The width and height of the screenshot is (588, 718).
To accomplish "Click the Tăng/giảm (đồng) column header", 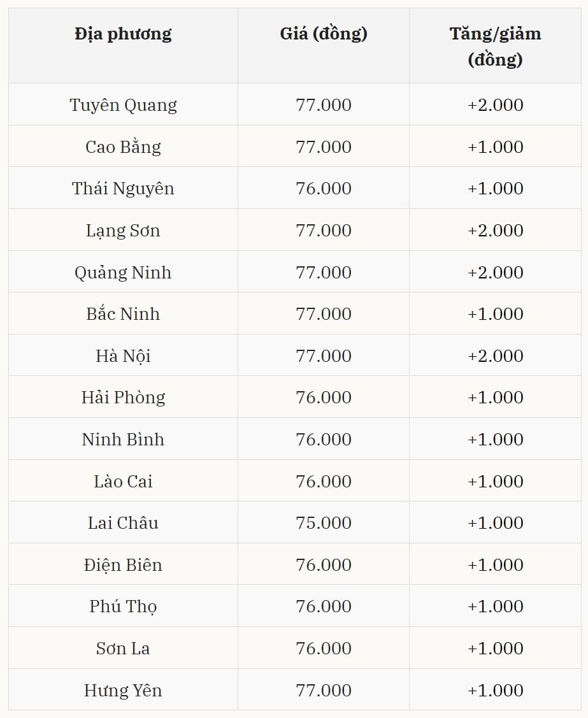I will [x=495, y=46].
